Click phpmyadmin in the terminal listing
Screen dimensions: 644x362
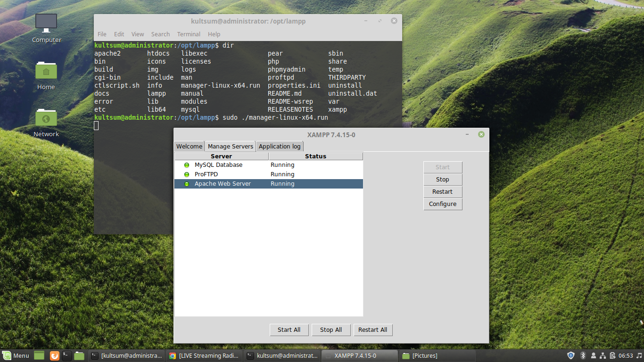[287, 69]
